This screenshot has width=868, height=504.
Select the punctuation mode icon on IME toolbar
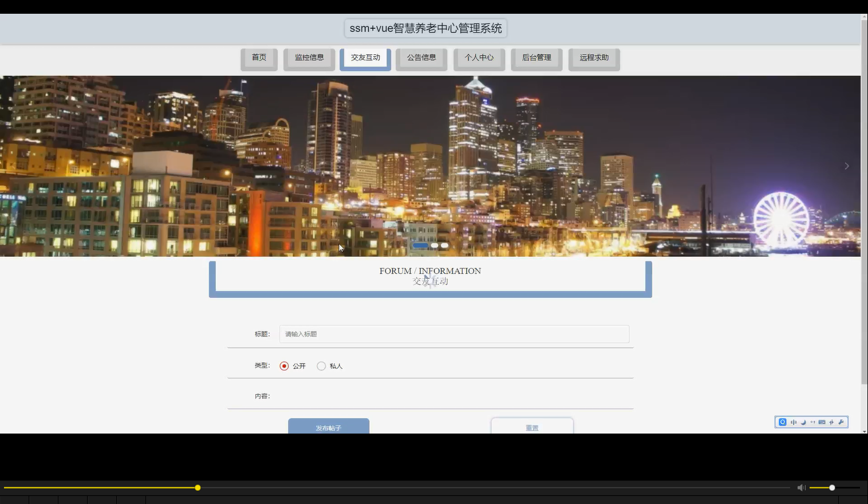(812, 422)
